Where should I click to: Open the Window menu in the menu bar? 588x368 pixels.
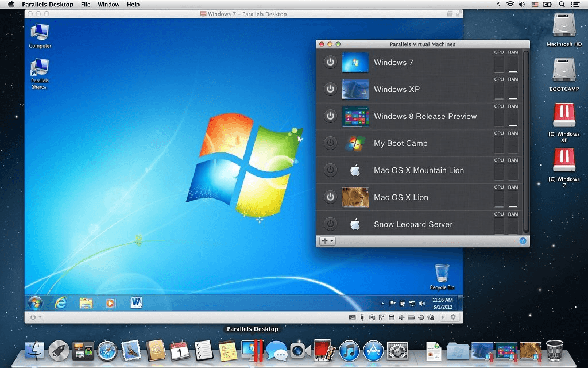[109, 4]
